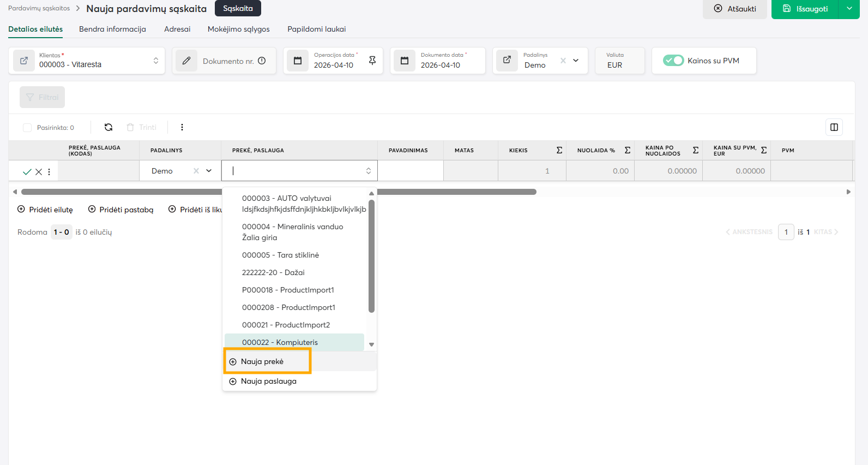The height and width of the screenshot is (465, 868).
Task: Open the Mokėjimo sąlygos tab
Action: (238, 29)
